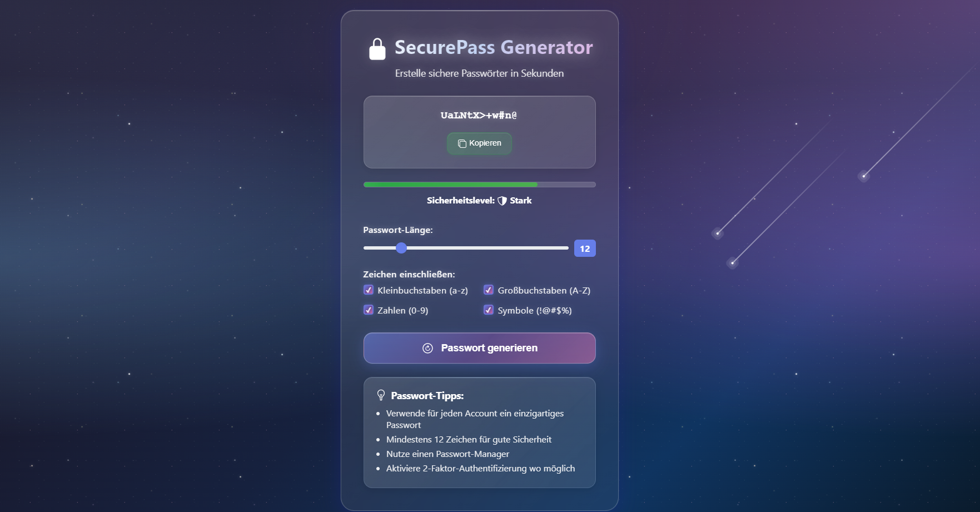Click the checkmark icon for Kleinbuchstaben
The image size is (980, 512).
point(369,290)
